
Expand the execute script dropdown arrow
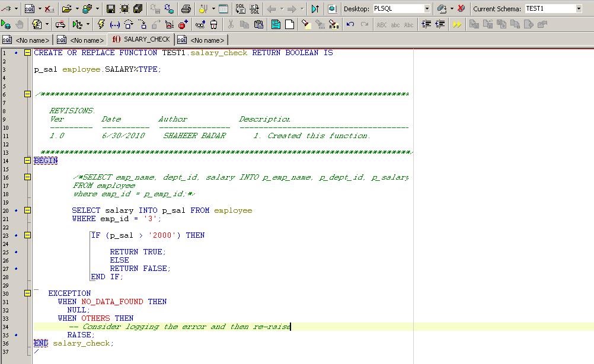pyautogui.click(x=47, y=24)
